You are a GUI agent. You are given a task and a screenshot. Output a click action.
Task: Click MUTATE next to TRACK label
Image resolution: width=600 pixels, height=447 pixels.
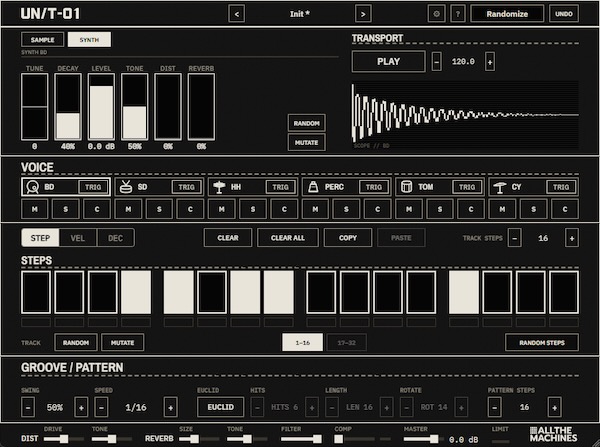pyautogui.click(x=122, y=343)
